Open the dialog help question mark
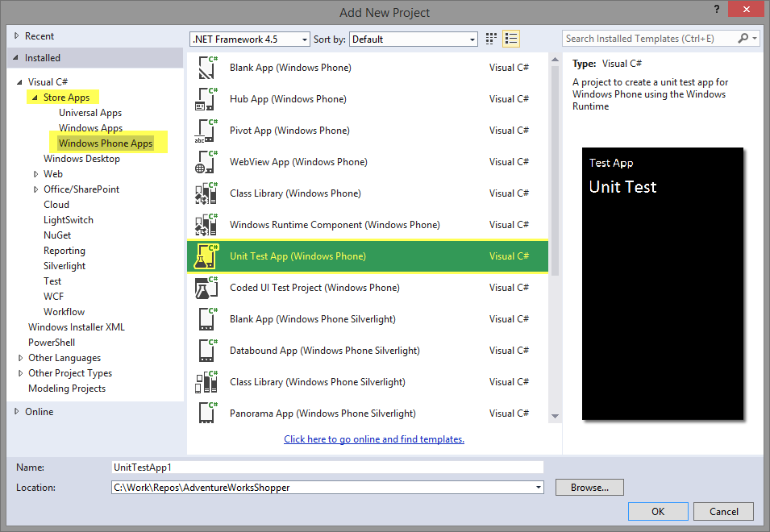 tap(717, 10)
